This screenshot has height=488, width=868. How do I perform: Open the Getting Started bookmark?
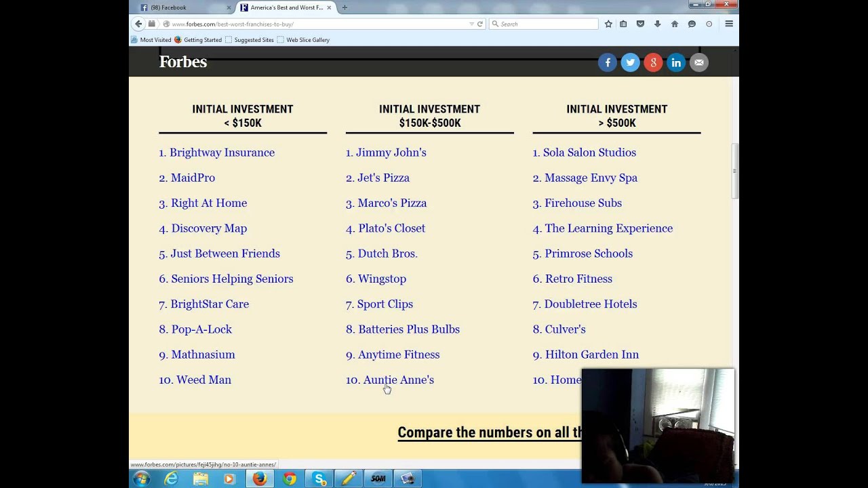click(x=198, y=40)
